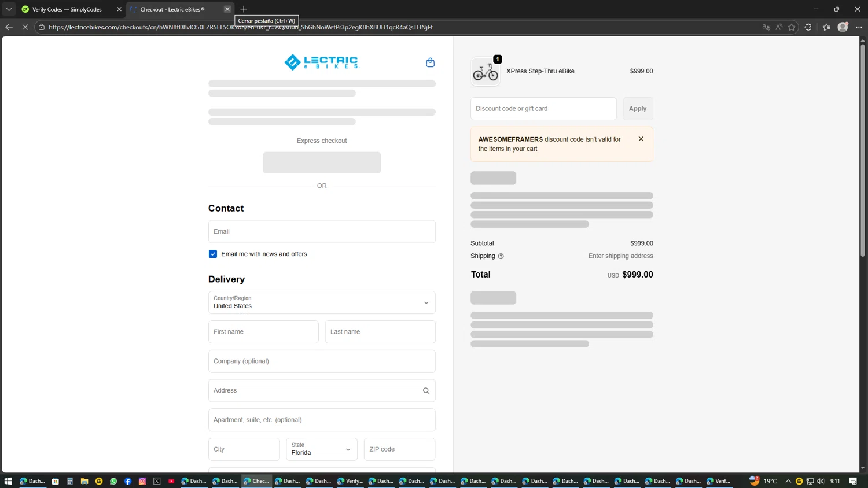Click the $999.00 Total amount
The height and width of the screenshot is (488, 868).
[x=638, y=275]
